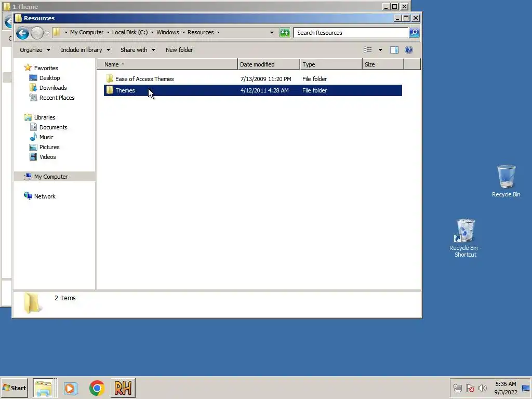Open the RH application on the taskbar
The image size is (532, 399).
123,388
